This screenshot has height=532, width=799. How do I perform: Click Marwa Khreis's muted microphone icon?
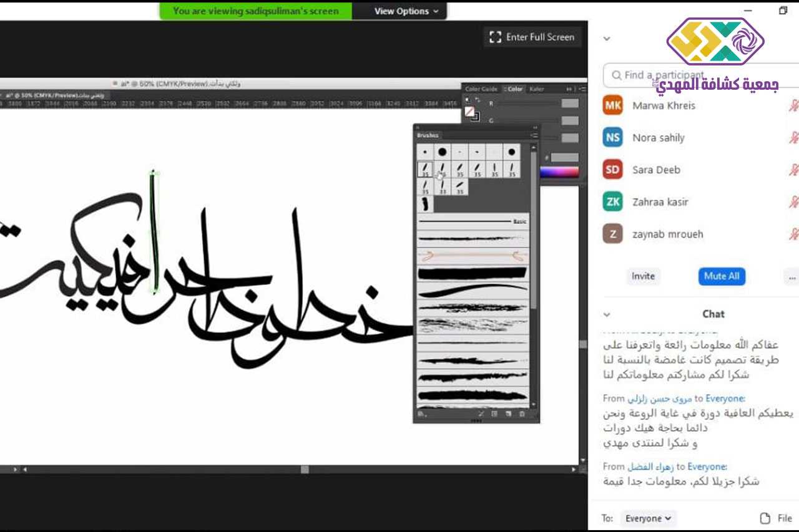pos(793,105)
